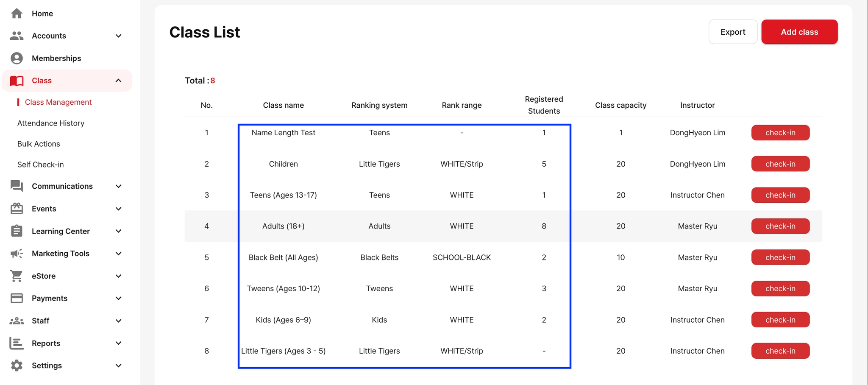Click the Home house icon
Screen dimensions: 868x385
pos(17,14)
